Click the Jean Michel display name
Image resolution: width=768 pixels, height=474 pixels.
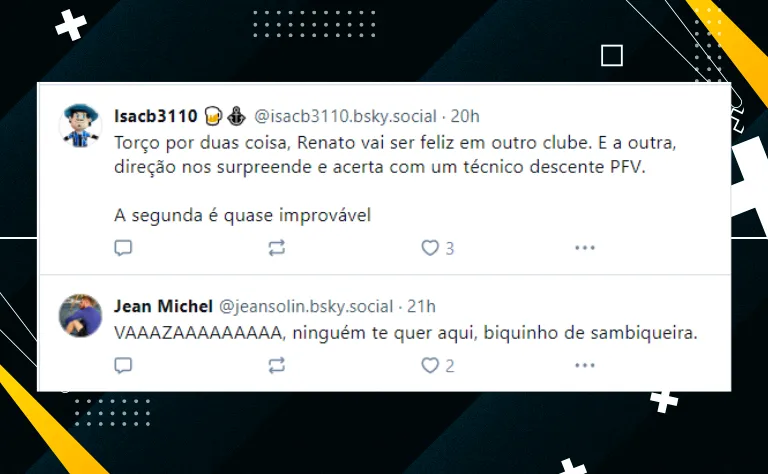(x=164, y=306)
